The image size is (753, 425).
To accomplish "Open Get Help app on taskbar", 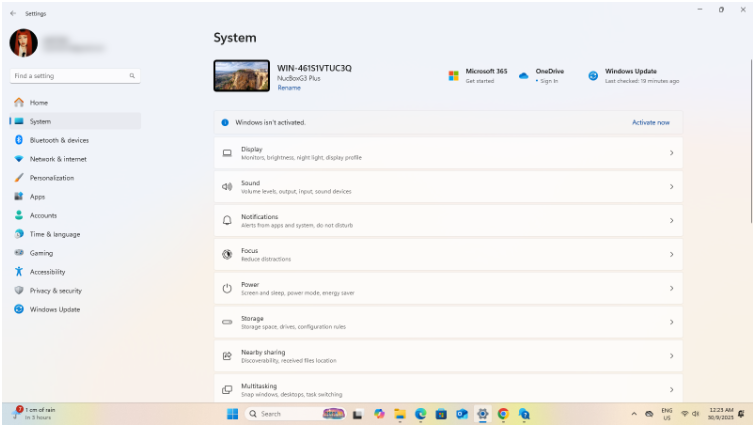I will click(x=524, y=414).
